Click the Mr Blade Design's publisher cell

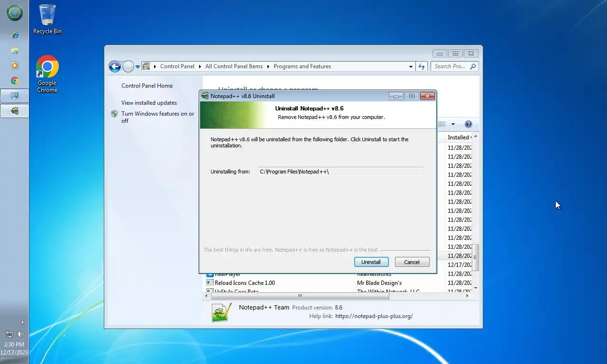pyautogui.click(x=379, y=283)
